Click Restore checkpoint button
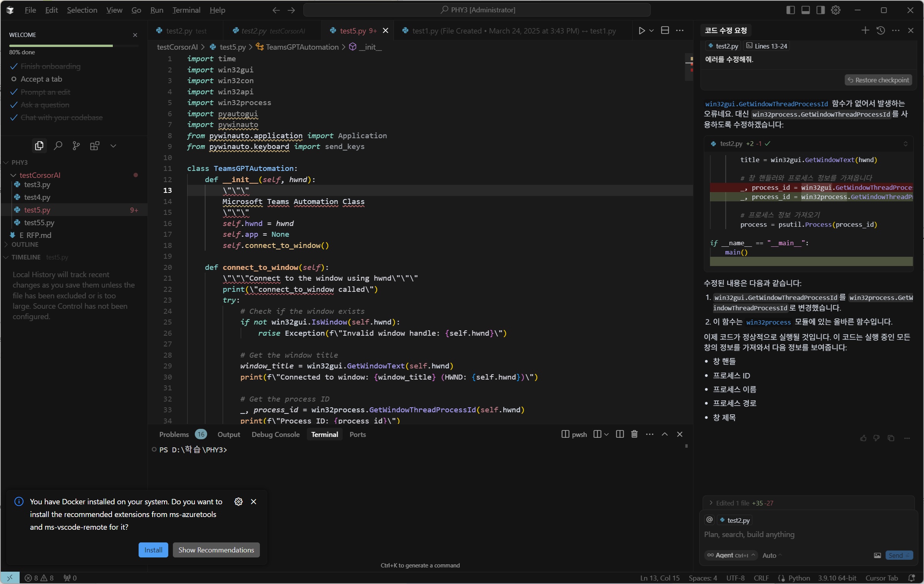The height and width of the screenshot is (584, 924). [878, 80]
